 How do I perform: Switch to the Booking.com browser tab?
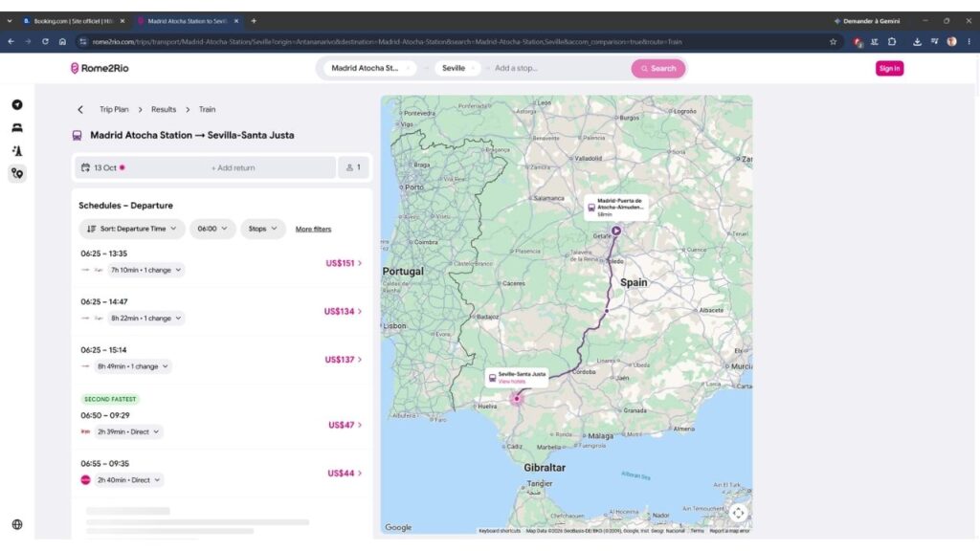click(74, 21)
